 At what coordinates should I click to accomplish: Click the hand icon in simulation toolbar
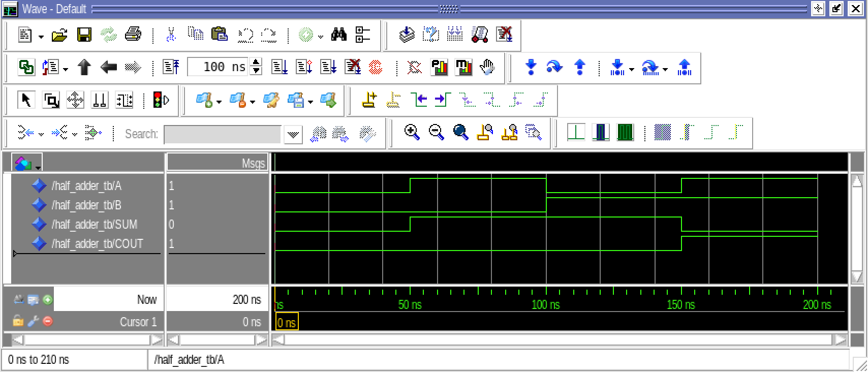pyautogui.click(x=487, y=67)
